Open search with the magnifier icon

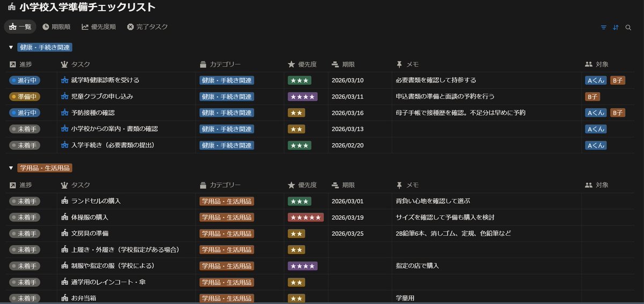[x=628, y=27]
